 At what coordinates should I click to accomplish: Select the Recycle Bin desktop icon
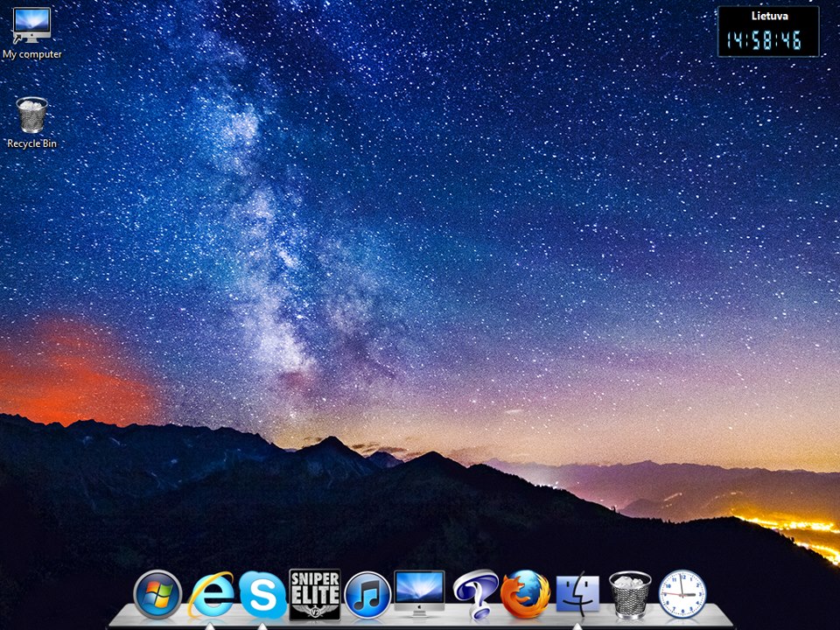(x=31, y=115)
